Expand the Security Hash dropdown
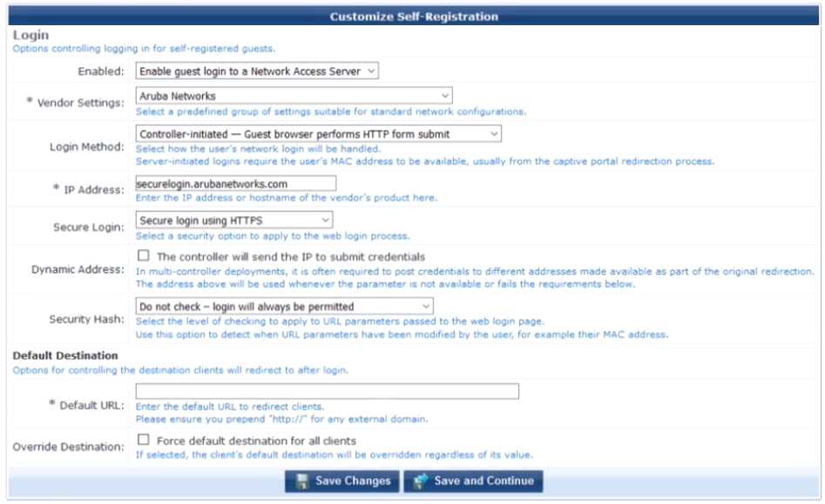The height and width of the screenshot is (504, 825). coord(284,306)
